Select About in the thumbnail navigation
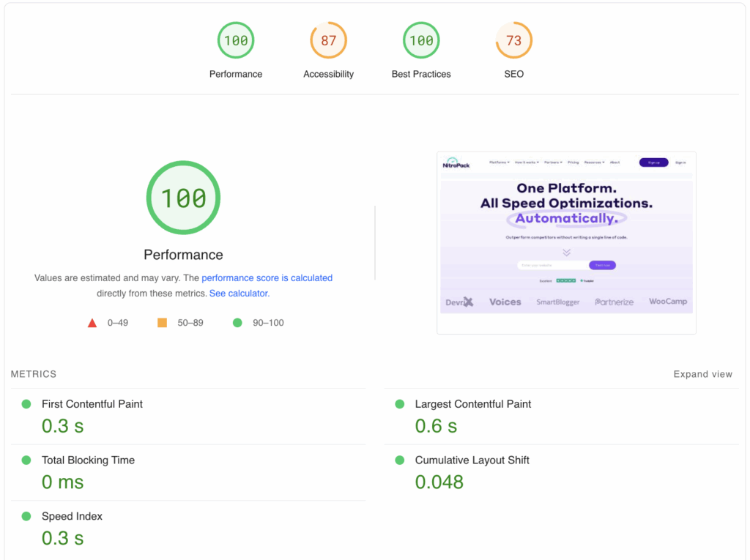The width and height of the screenshot is (750, 560). (615, 162)
